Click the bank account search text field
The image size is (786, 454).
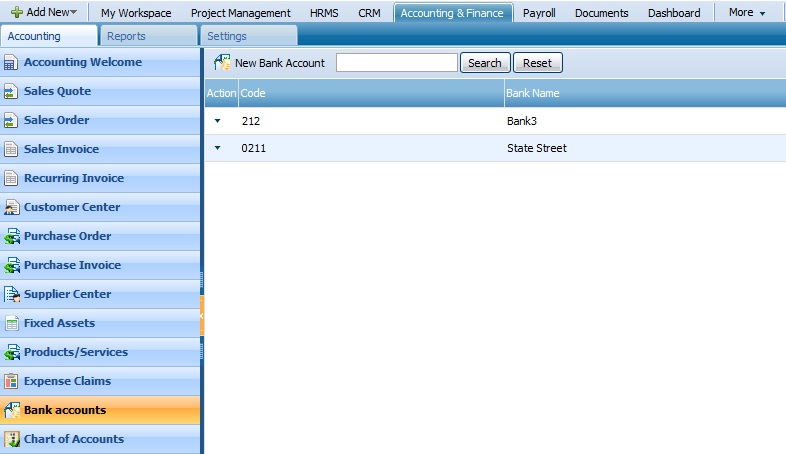(396, 63)
